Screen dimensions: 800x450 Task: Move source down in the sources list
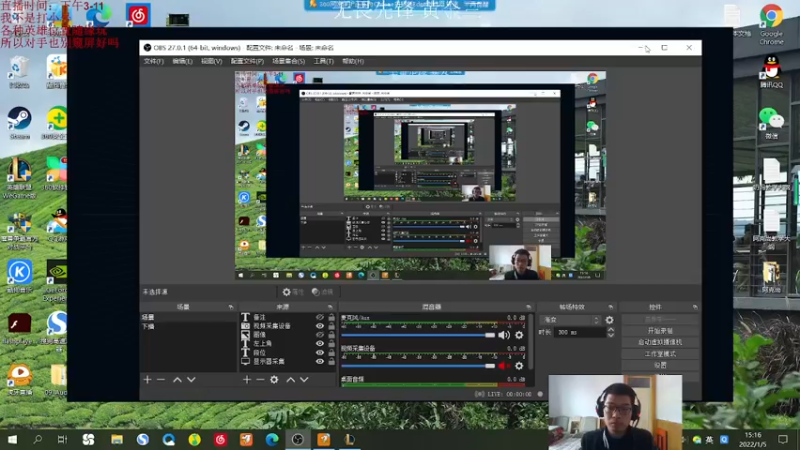tap(304, 380)
